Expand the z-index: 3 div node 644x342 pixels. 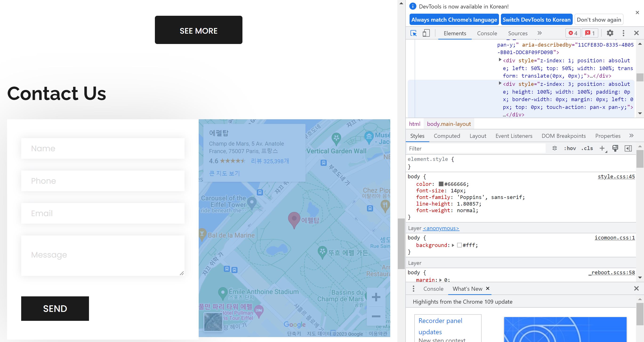500,84
